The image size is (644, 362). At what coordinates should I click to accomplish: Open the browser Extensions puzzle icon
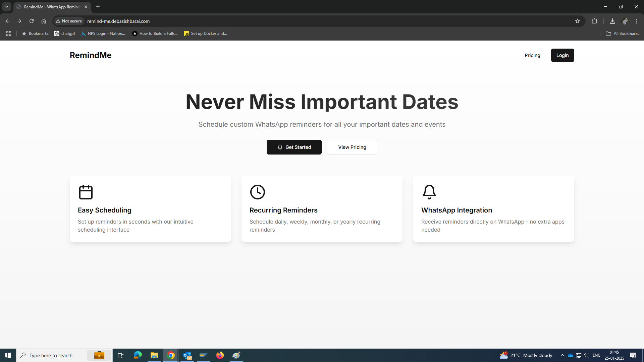click(x=594, y=21)
